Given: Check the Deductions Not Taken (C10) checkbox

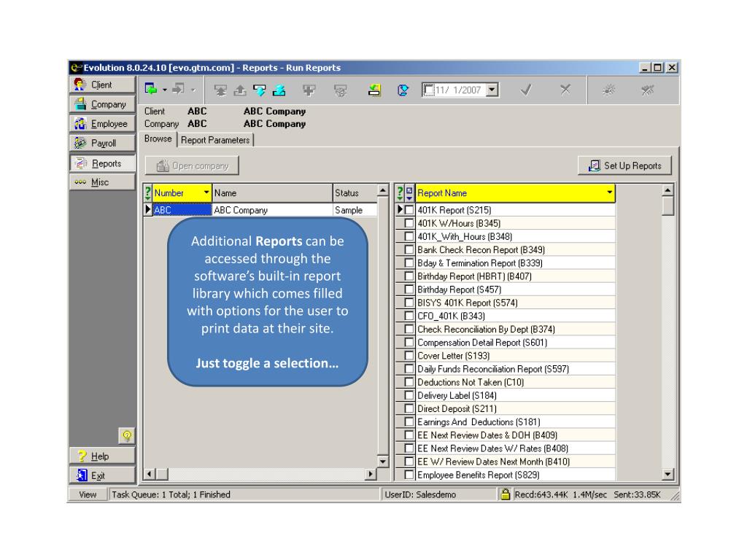Looking at the screenshot, I should pos(409,382).
